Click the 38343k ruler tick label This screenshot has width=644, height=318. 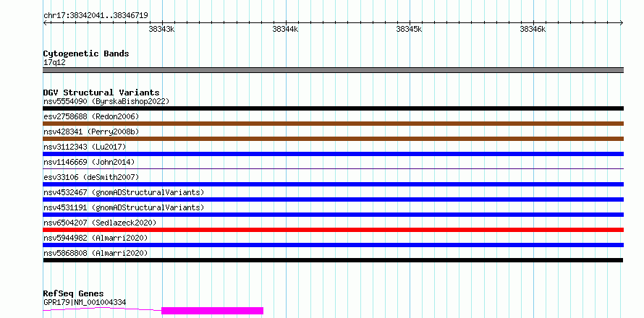coord(162,29)
